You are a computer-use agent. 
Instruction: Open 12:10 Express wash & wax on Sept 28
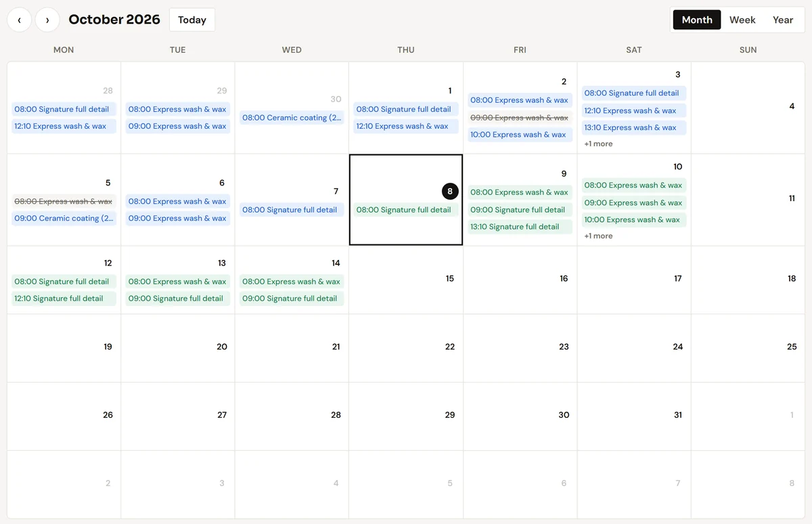(64, 126)
